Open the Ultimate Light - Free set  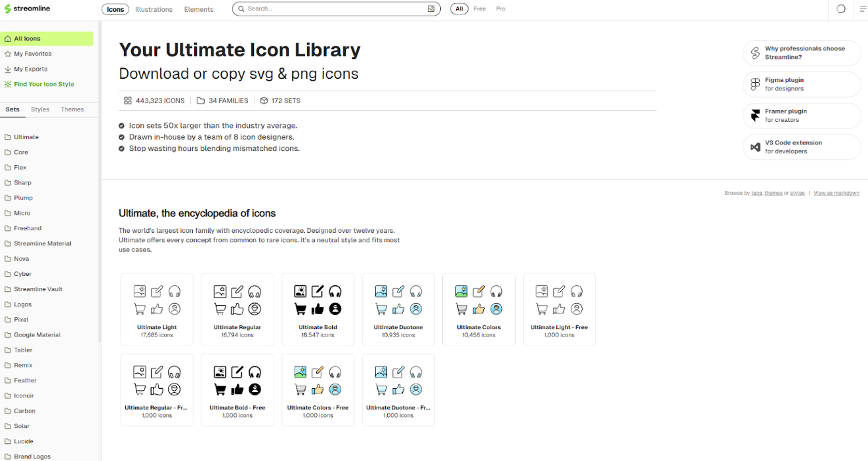(x=559, y=310)
